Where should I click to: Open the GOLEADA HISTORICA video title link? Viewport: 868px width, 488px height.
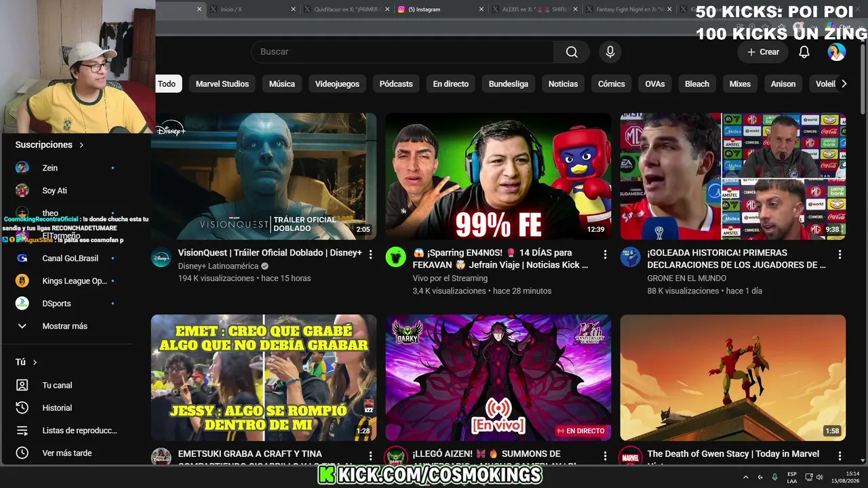click(x=736, y=259)
